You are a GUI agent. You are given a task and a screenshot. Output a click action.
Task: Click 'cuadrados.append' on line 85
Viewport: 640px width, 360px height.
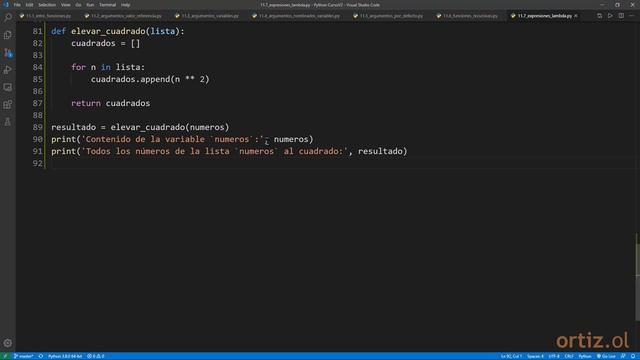[130, 79]
